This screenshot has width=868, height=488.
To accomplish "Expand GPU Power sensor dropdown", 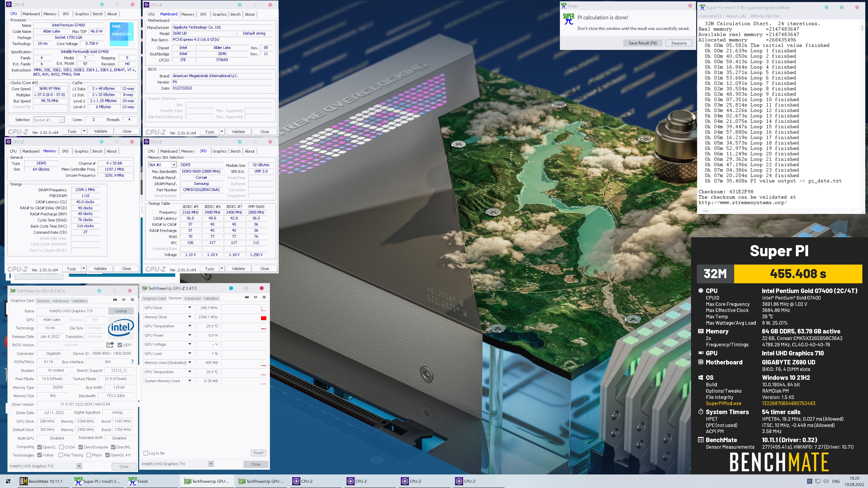I will 190,335.
